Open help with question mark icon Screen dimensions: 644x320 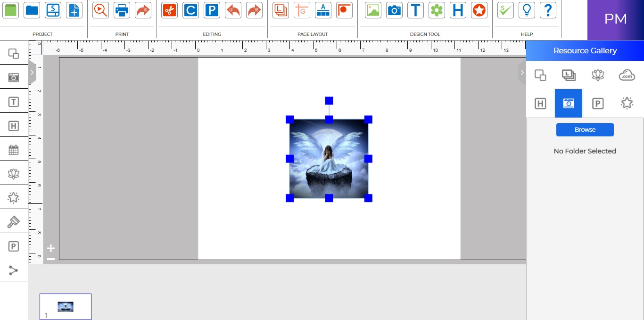[x=548, y=10]
